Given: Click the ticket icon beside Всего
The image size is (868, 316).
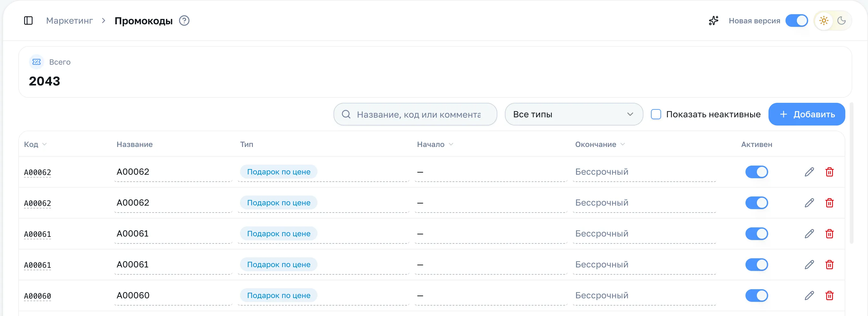Looking at the screenshot, I should [37, 62].
